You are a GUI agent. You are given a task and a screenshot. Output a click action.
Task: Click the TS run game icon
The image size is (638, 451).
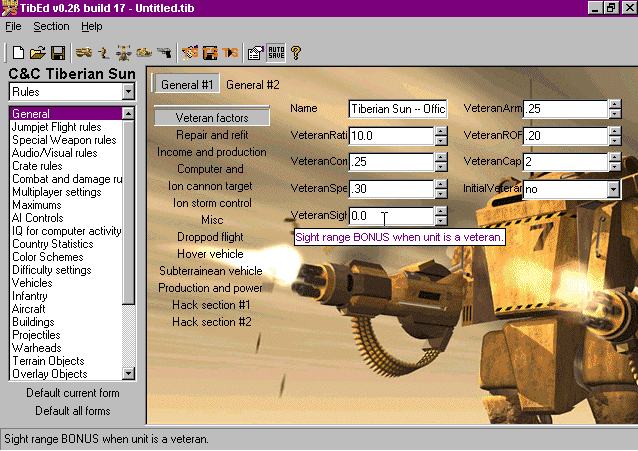click(x=230, y=53)
